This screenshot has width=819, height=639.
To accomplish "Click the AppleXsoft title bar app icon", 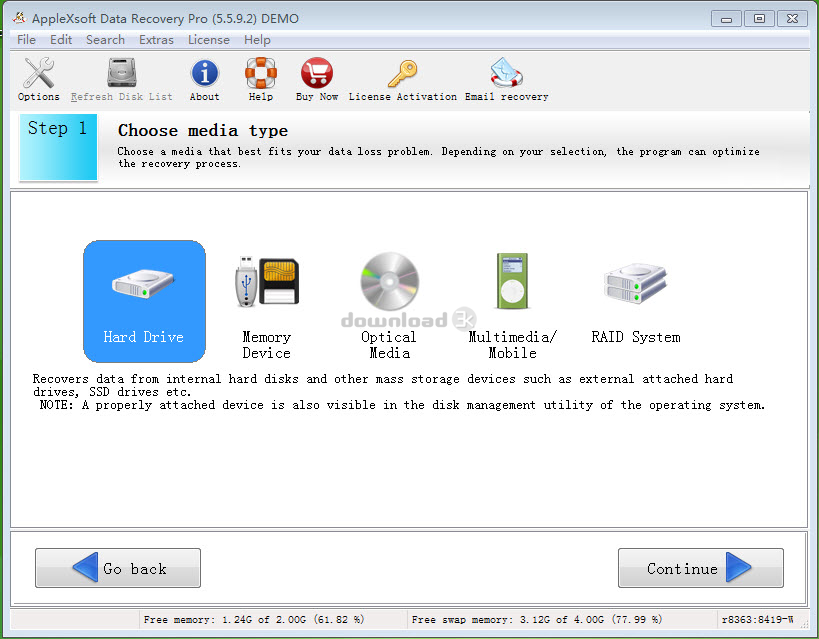I will (20, 18).
